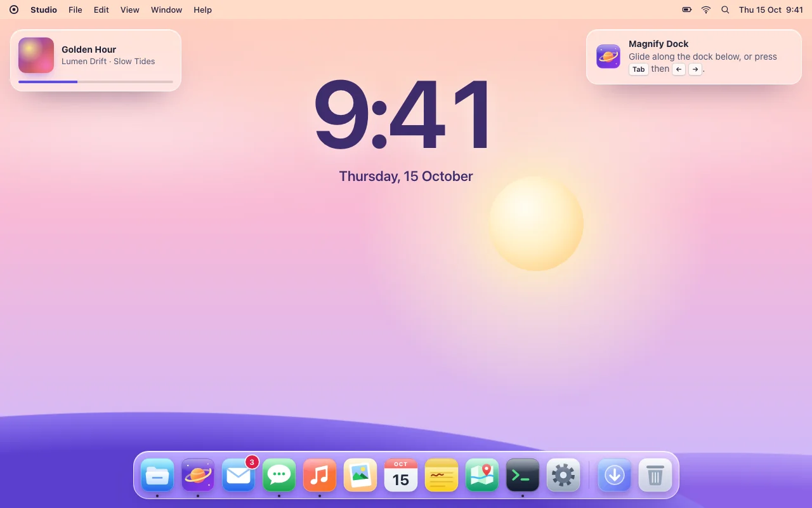Open the Window menu
Viewport: 812px width, 508px height.
(x=167, y=10)
